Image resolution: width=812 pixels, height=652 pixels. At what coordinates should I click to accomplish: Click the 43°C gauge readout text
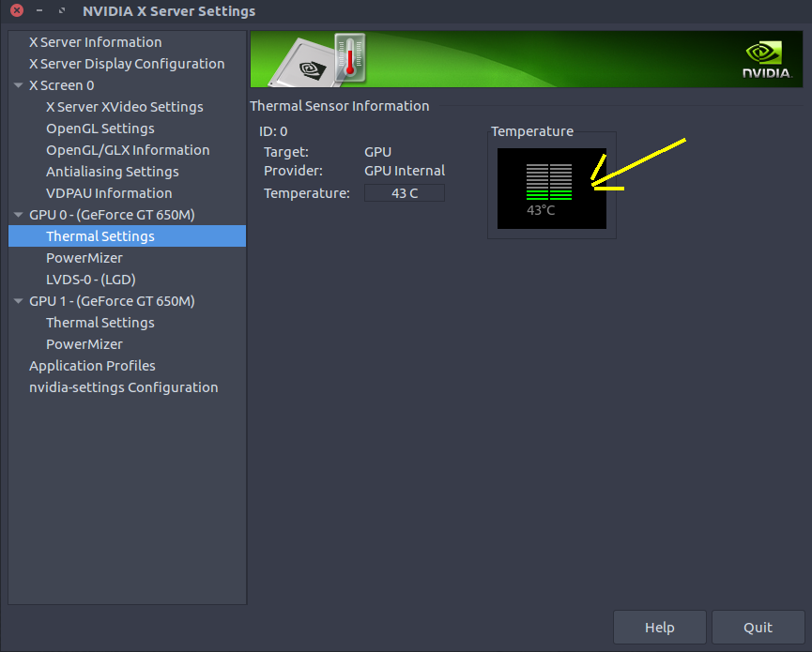(541, 210)
